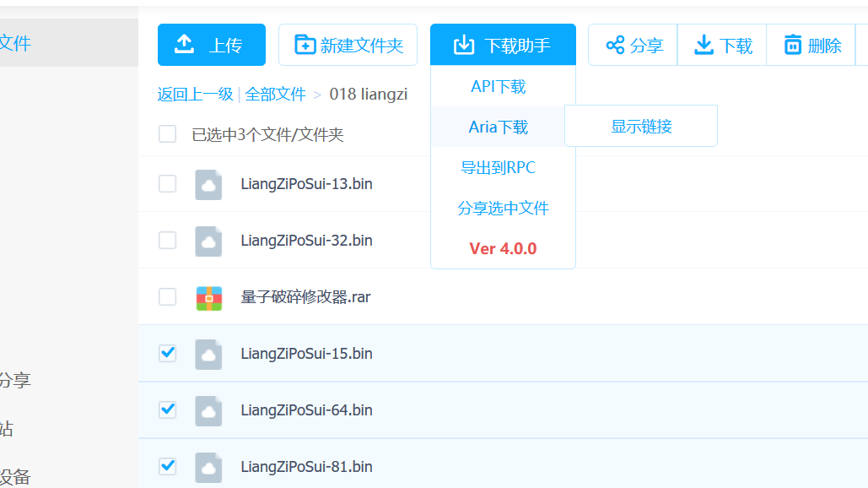Open the file name LiangZiPoSui-64.bin

click(306, 409)
